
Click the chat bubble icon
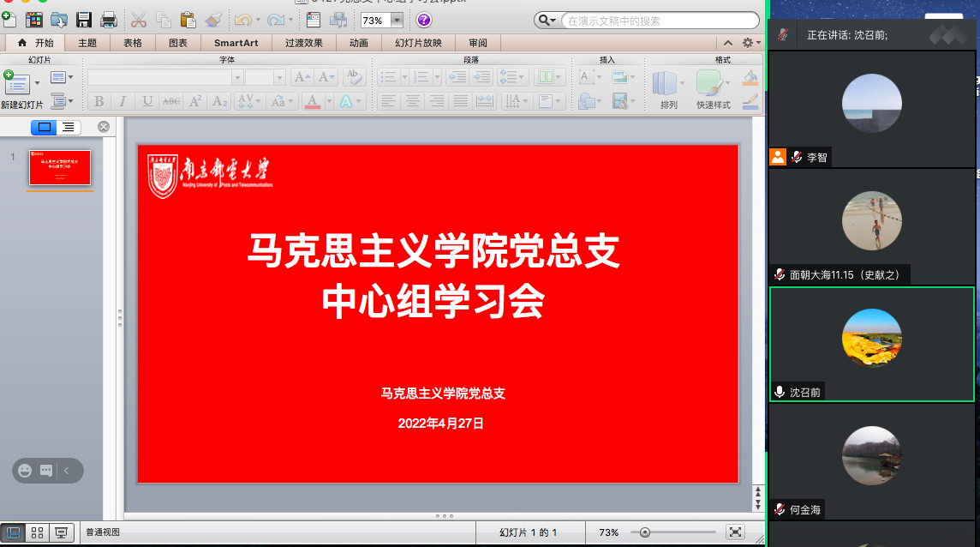click(x=46, y=470)
